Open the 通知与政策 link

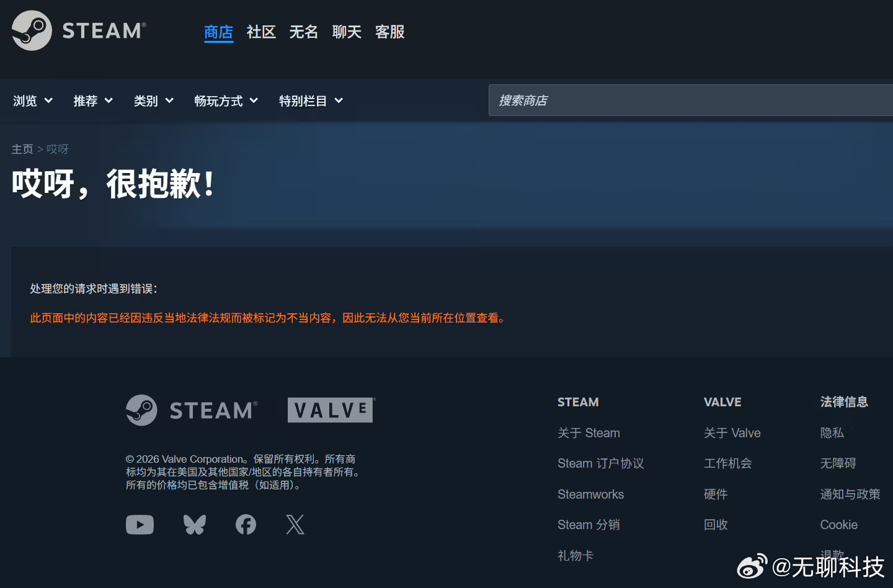click(x=850, y=494)
